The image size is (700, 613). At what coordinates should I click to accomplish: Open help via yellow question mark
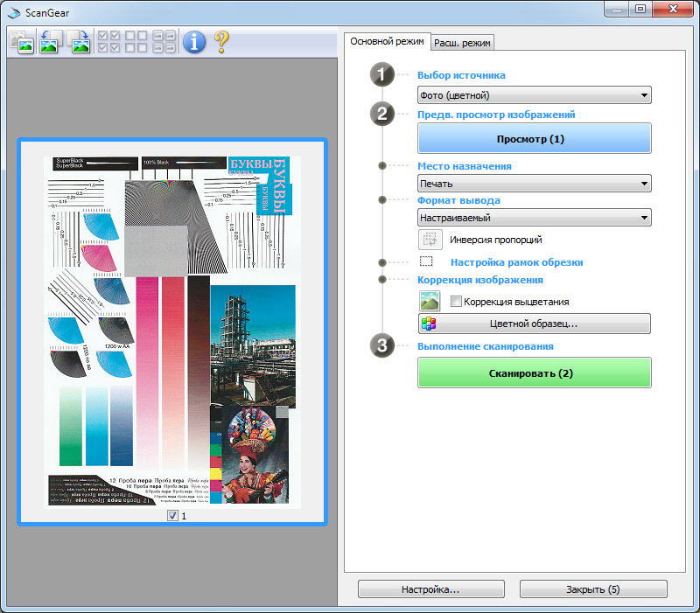(221, 42)
